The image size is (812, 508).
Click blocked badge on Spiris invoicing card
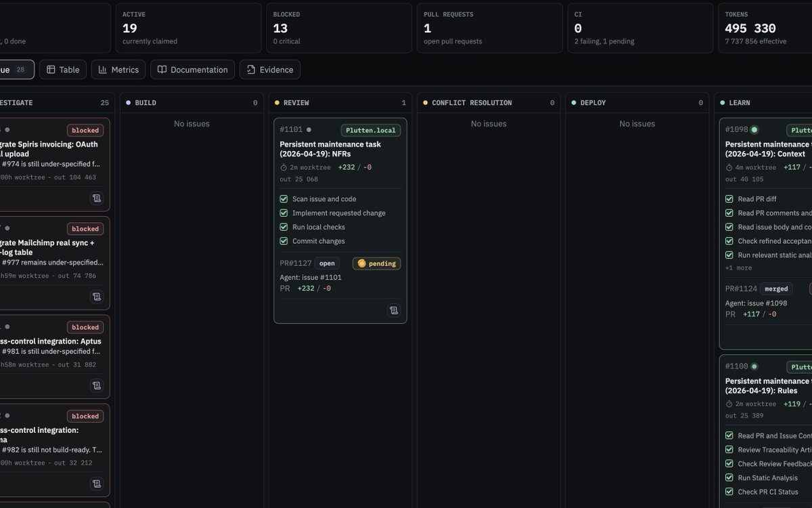[85, 130]
